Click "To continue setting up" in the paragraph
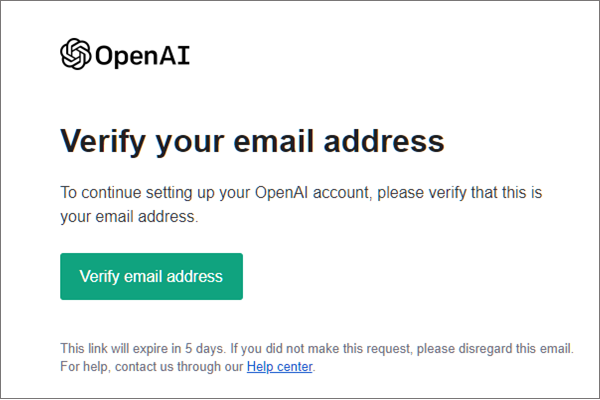 tap(127, 193)
